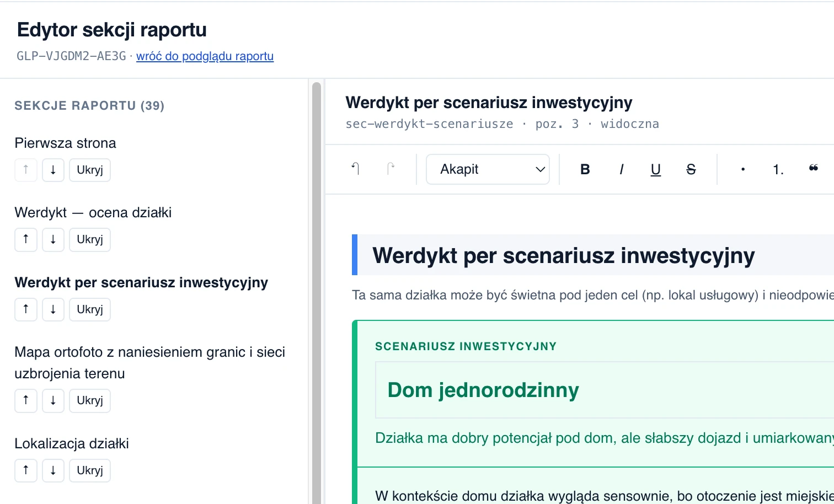
Task: Click the SCENARIUSZ INWESTYCYJNY label
Action: coord(466,346)
